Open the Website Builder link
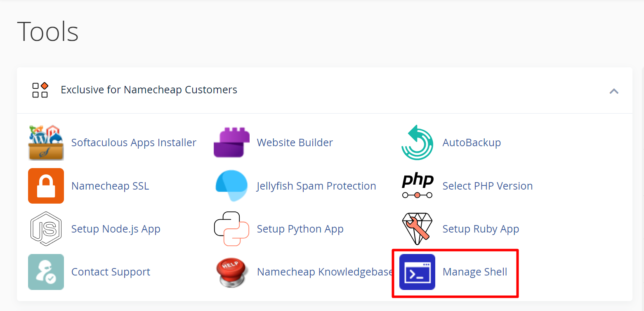The width and height of the screenshot is (644, 311). (295, 142)
